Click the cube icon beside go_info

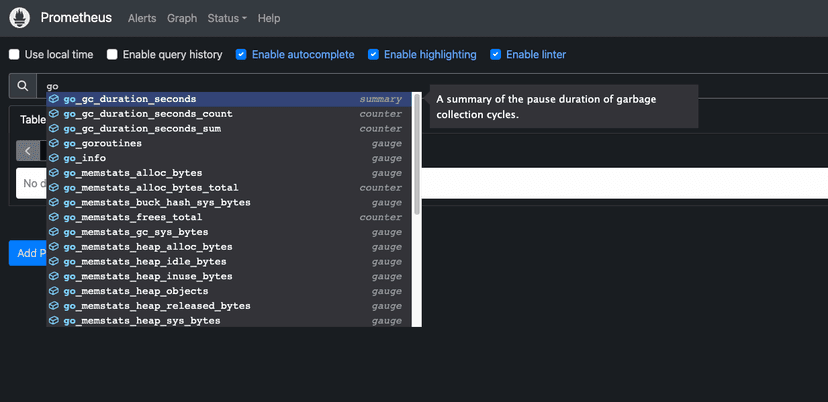tap(54, 158)
